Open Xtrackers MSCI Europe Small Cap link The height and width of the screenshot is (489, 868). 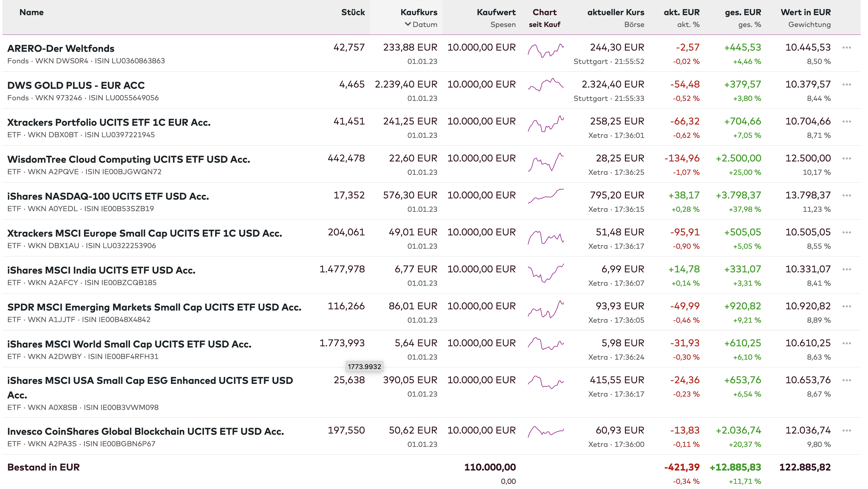[x=144, y=233]
